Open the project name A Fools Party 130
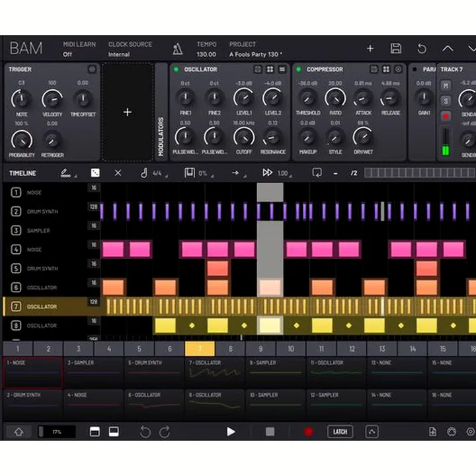The width and height of the screenshot is (476, 476). coord(256,55)
